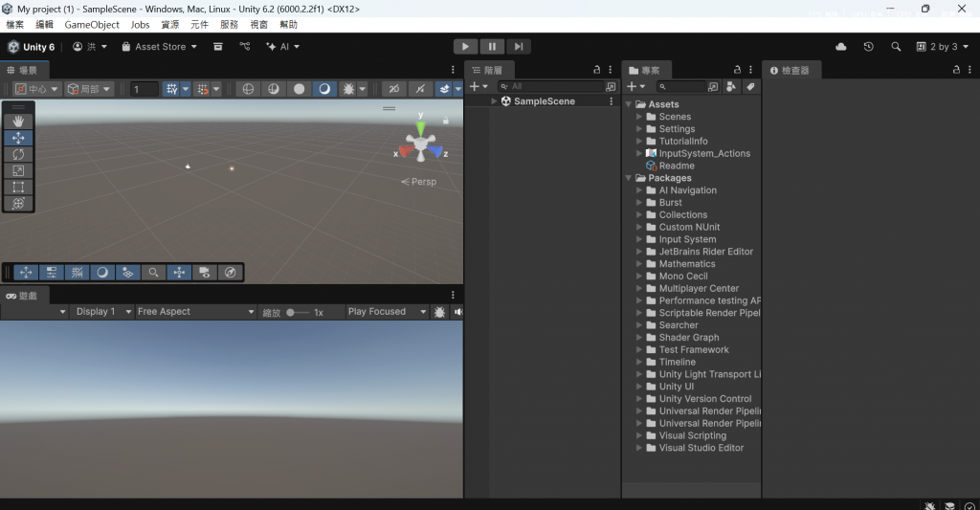Open the global search magnifier
The image size is (980, 510).
[896, 47]
